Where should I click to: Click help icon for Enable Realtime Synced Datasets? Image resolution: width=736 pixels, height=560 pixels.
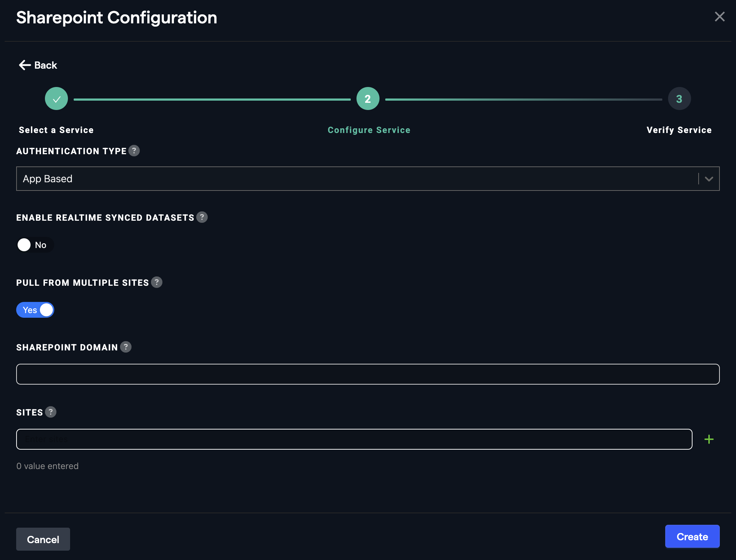[202, 217]
